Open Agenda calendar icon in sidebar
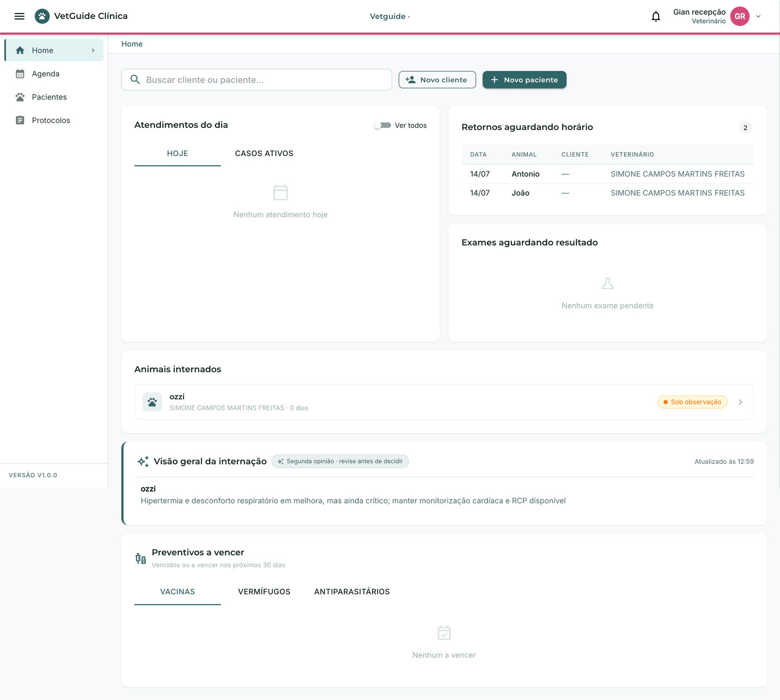The width and height of the screenshot is (780, 700). click(x=20, y=74)
